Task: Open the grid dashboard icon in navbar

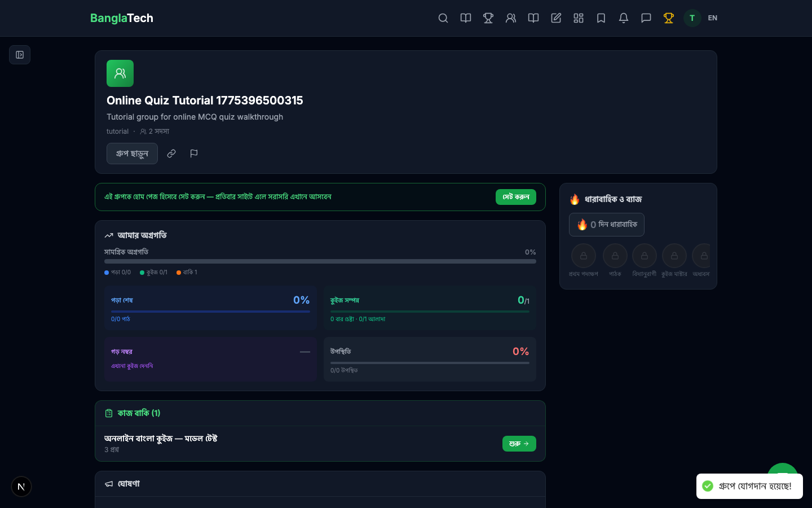Action: [579, 18]
